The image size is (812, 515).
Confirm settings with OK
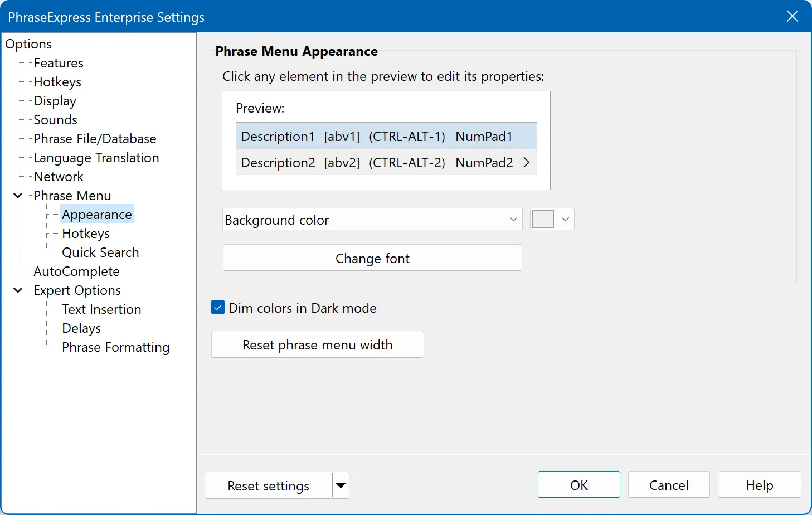(578, 484)
